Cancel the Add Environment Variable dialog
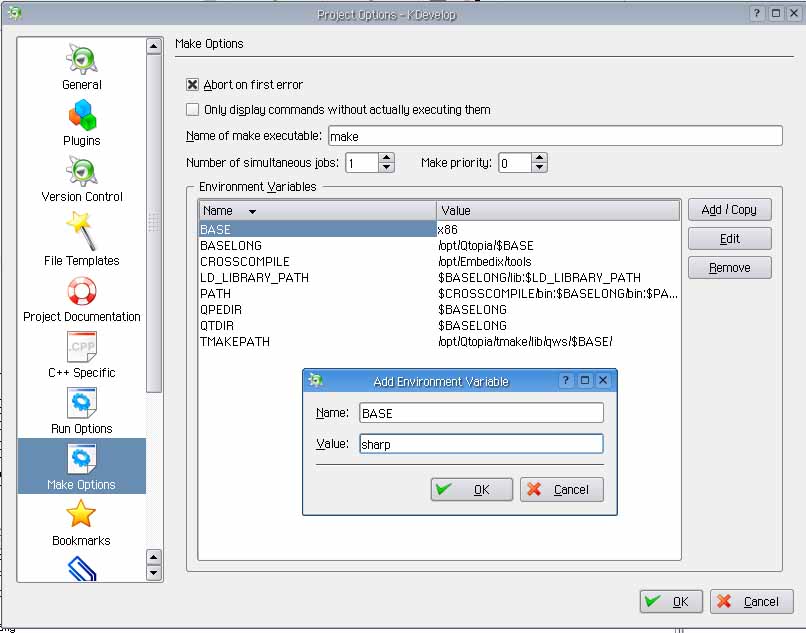The width and height of the screenshot is (806, 633). (x=562, y=489)
